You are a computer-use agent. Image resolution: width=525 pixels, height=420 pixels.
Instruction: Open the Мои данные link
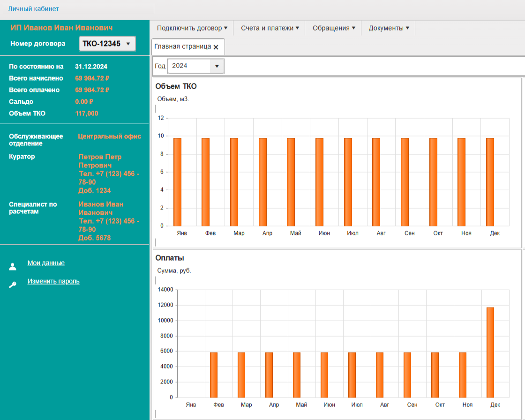[x=46, y=263]
